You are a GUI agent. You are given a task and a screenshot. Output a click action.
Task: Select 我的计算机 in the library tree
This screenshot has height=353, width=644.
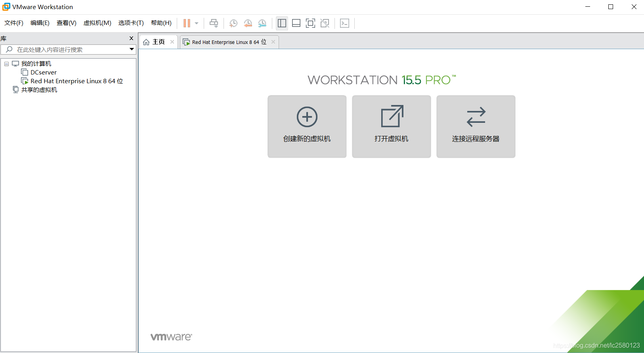coord(36,64)
